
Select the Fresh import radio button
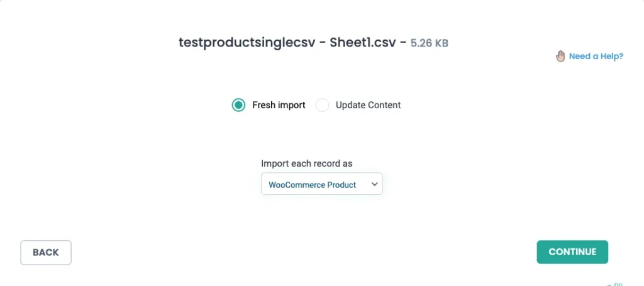tap(238, 105)
